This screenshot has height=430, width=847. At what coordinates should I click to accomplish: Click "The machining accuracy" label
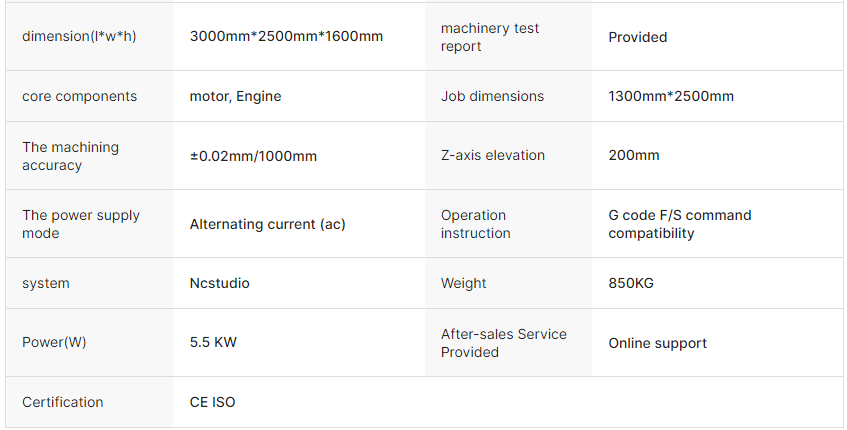70,156
